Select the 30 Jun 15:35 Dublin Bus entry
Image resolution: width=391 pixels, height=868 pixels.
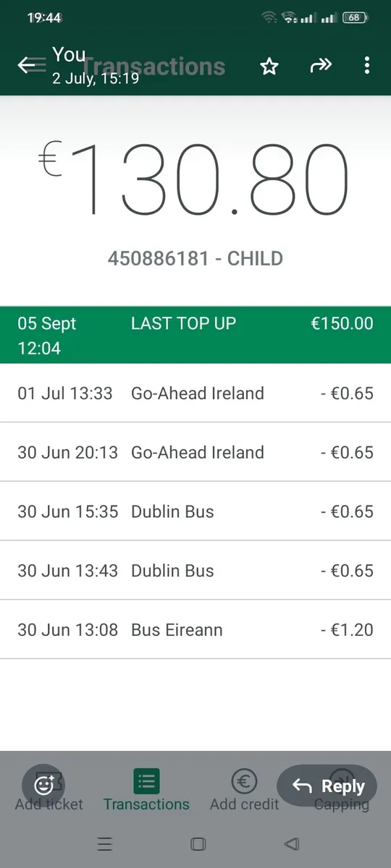(x=195, y=511)
